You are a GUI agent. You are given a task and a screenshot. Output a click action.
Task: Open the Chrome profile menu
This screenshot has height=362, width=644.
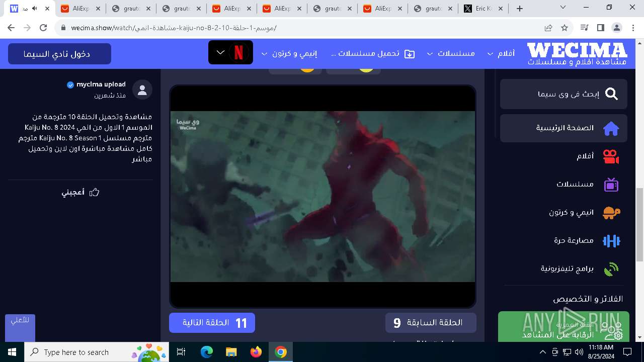616,28
